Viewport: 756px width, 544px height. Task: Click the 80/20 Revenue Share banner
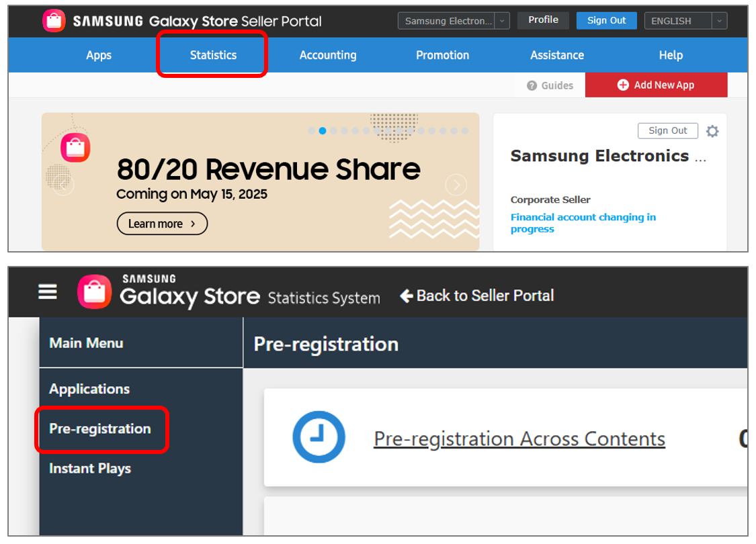pyautogui.click(x=260, y=181)
